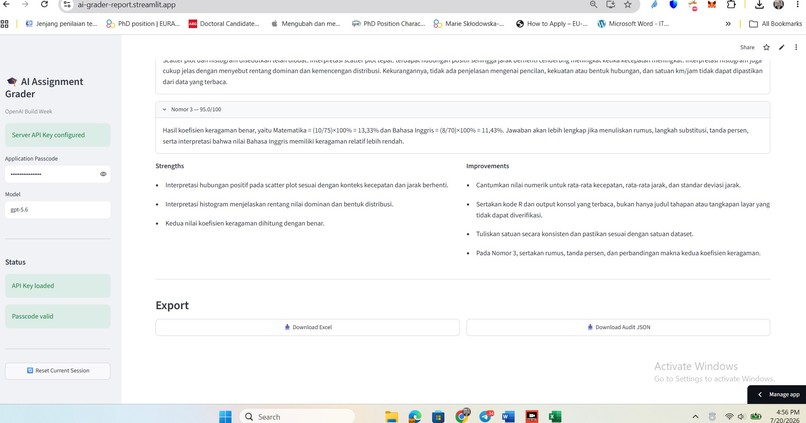
Task: Click the Streamlit edit pencil icon
Action: [x=781, y=47]
